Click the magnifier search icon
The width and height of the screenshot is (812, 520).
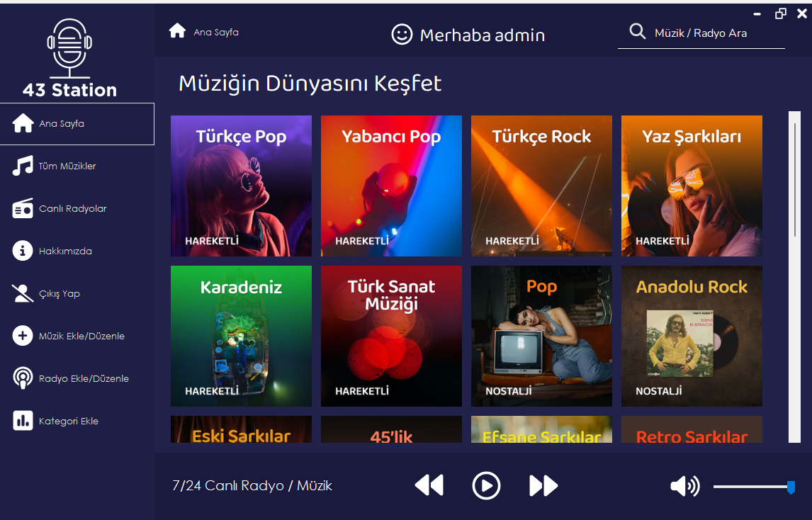pyautogui.click(x=638, y=32)
